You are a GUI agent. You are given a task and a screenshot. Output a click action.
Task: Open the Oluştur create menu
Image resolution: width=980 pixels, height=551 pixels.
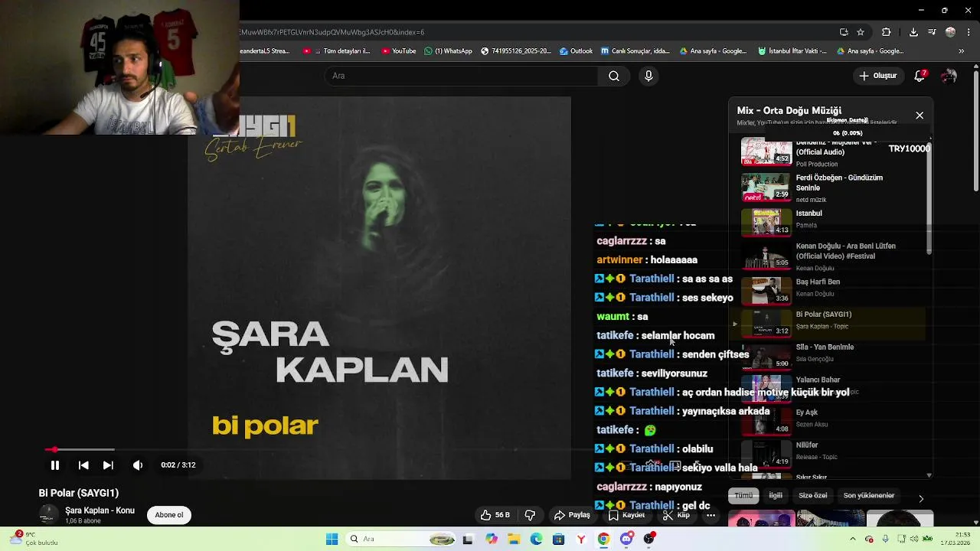(x=877, y=76)
